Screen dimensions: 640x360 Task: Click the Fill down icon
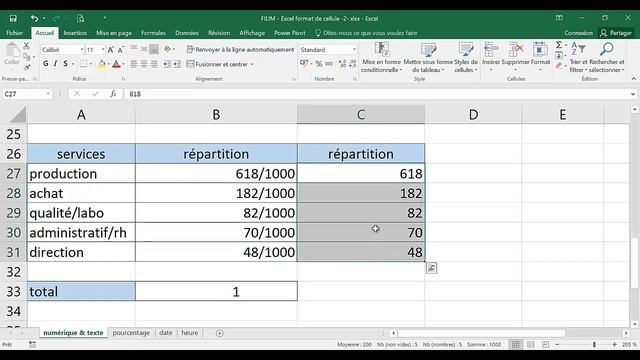click(559, 56)
